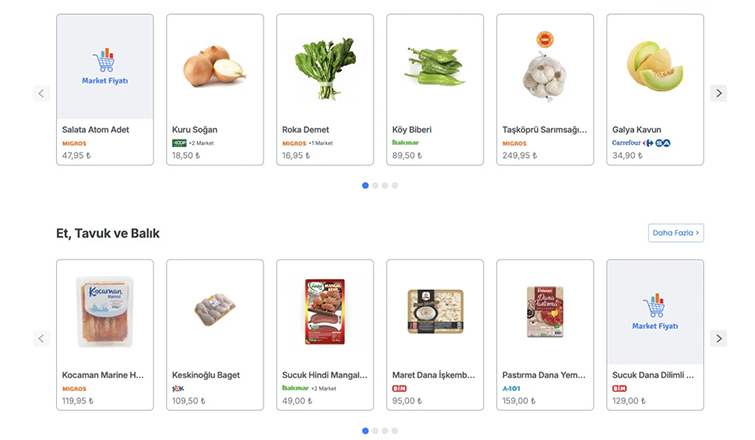
Task: Click the Daha Fazla button
Action: point(676,233)
